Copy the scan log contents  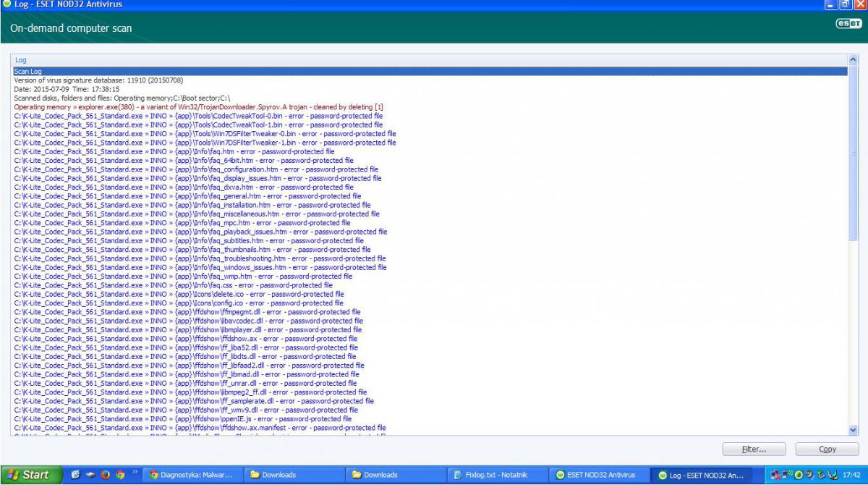[x=827, y=450]
